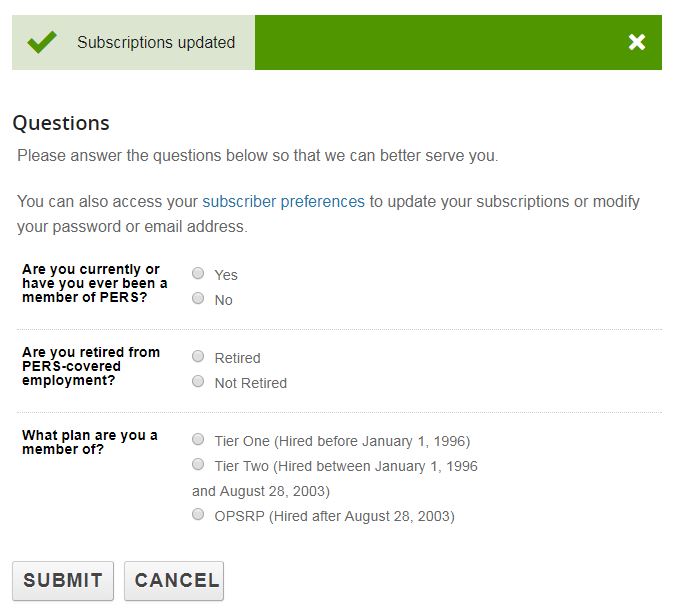Click the 'What plan are you a member of' label
Image resolution: width=679 pixels, height=611 pixels.
click(x=90, y=442)
